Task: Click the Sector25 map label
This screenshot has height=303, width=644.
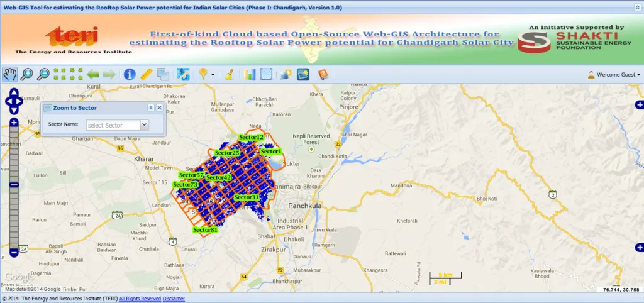Action: coord(226,153)
